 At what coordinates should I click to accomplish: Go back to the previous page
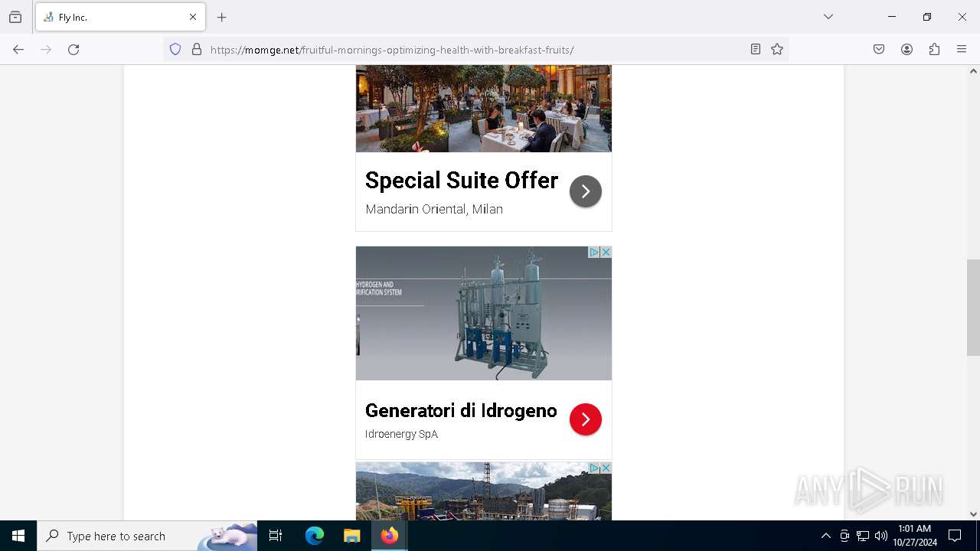pos(18,50)
